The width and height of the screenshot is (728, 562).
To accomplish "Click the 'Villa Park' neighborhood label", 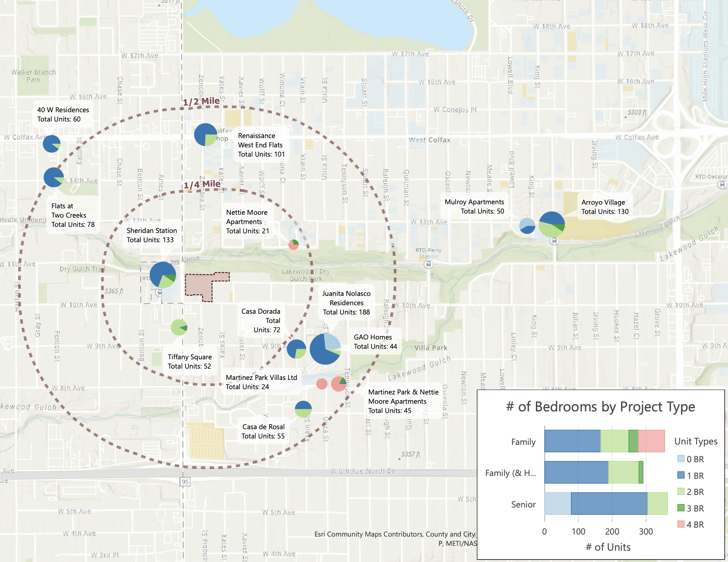I will coord(431,348).
